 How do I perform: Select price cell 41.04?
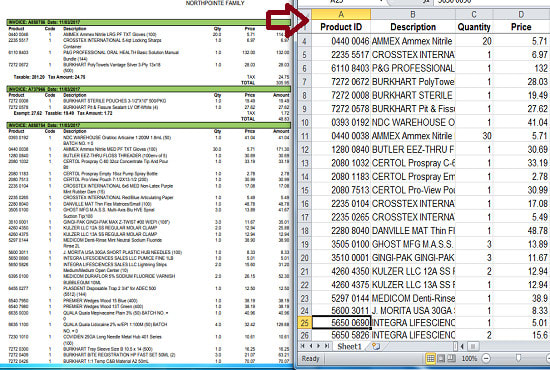[521, 122]
